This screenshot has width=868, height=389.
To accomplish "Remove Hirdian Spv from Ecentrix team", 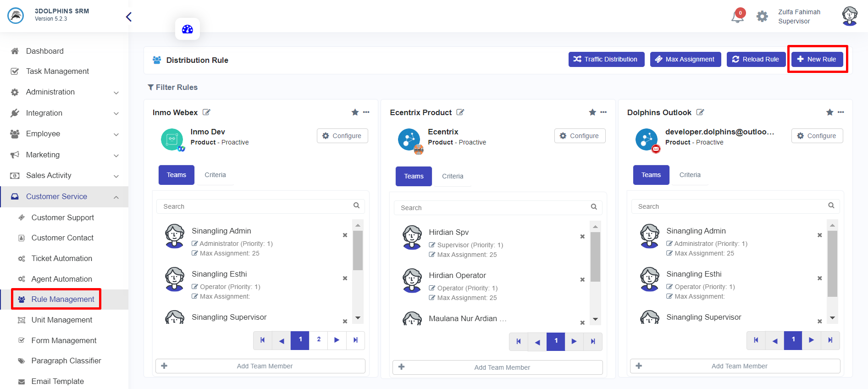I will [582, 237].
